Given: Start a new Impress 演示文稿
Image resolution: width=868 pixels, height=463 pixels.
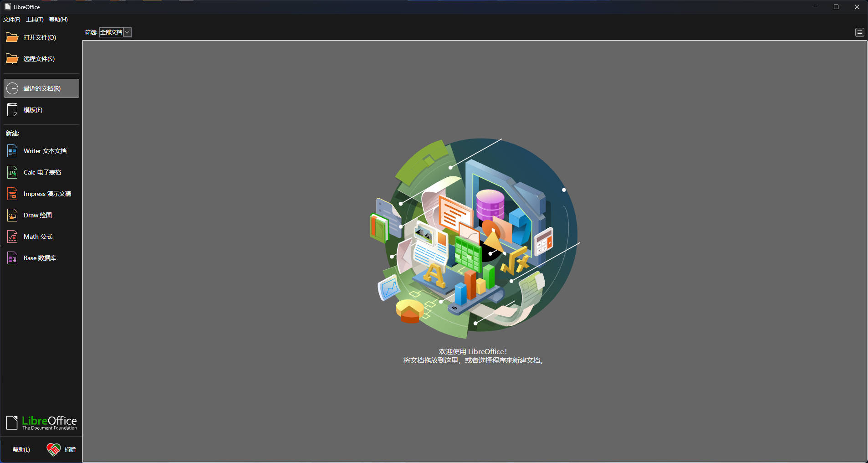Looking at the screenshot, I should coord(41,194).
